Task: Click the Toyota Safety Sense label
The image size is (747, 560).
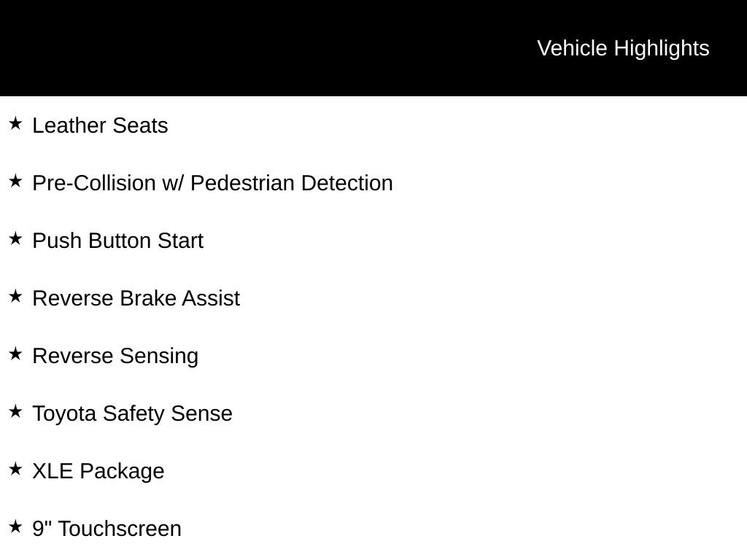Action: (x=132, y=413)
